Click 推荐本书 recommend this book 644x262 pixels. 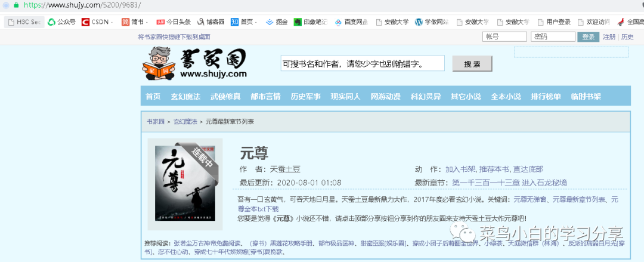[x=494, y=169]
